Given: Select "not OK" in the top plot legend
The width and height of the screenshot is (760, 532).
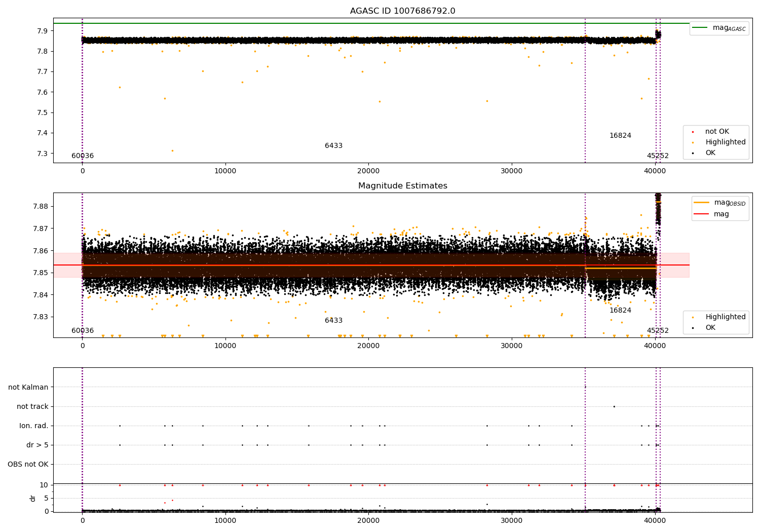Looking at the screenshot, I should pyautogui.click(x=717, y=132).
